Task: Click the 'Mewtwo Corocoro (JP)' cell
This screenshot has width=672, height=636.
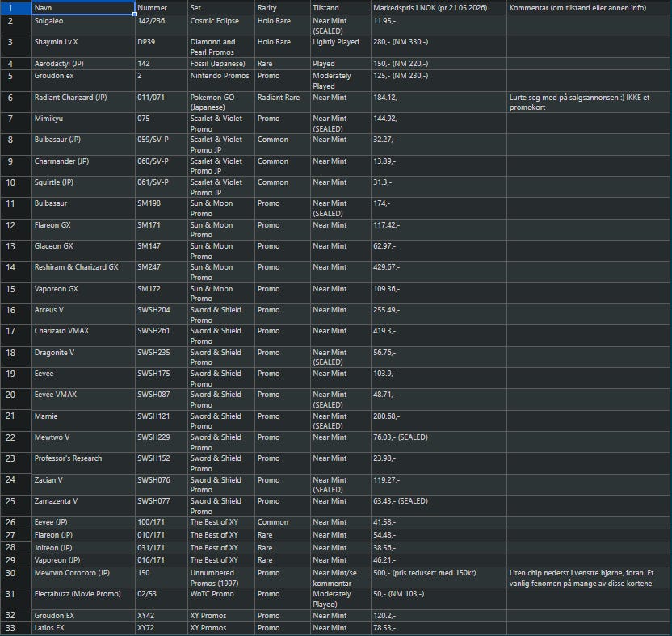Action: coord(83,577)
